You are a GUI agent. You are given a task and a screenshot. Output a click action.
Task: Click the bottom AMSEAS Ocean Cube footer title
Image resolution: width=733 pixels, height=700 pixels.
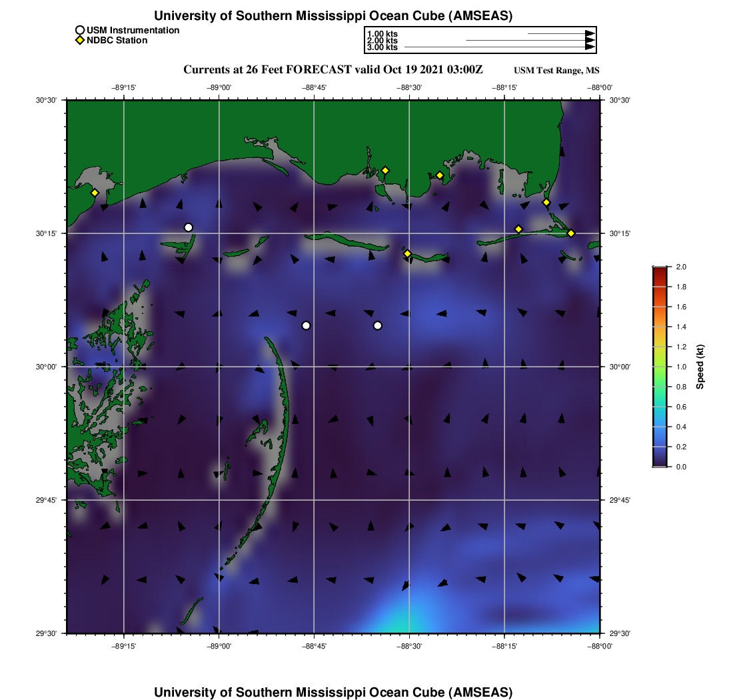pyautogui.click(x=333, y=692)
